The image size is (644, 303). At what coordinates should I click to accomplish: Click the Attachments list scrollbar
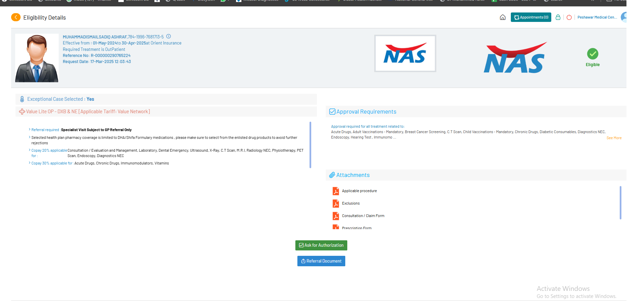pyautogui.click(x=620, y=203)
